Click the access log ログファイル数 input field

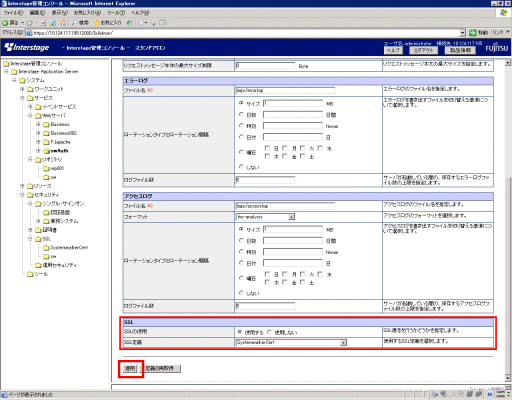(x=265, y=306)
